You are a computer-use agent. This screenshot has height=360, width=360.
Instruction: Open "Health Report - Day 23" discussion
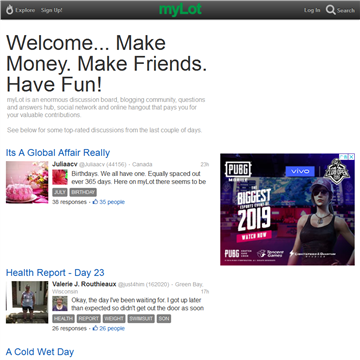[x=55, y=273]
